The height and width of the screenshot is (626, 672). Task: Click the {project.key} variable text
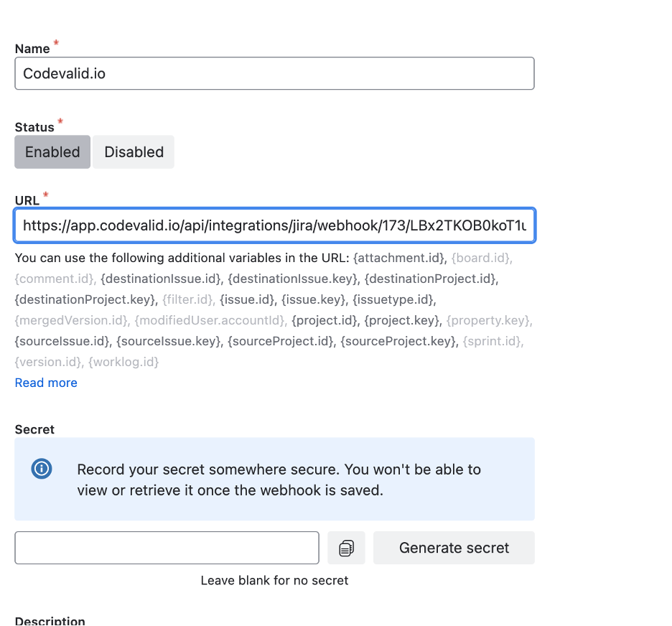point(401,320)
